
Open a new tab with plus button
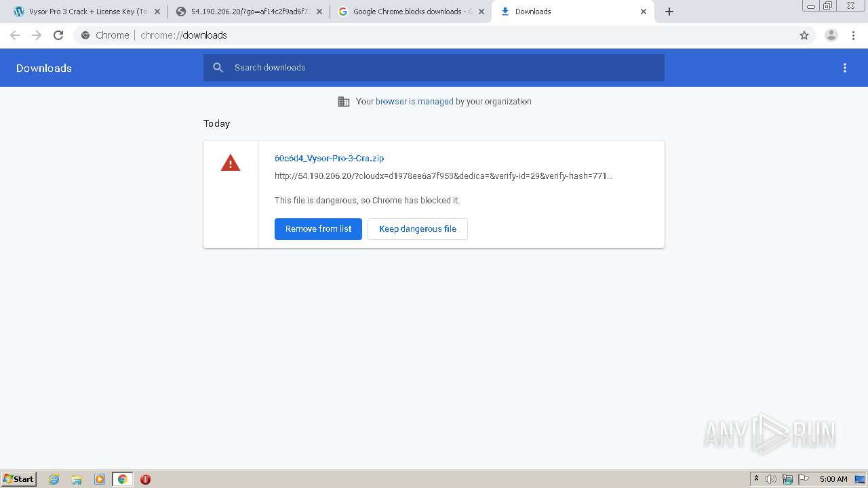point(669,12)
